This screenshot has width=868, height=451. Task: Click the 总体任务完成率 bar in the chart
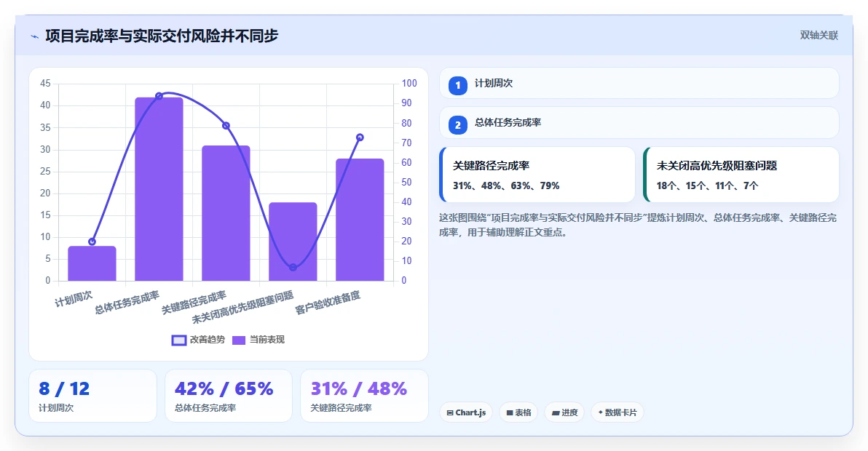pos(159,189)
